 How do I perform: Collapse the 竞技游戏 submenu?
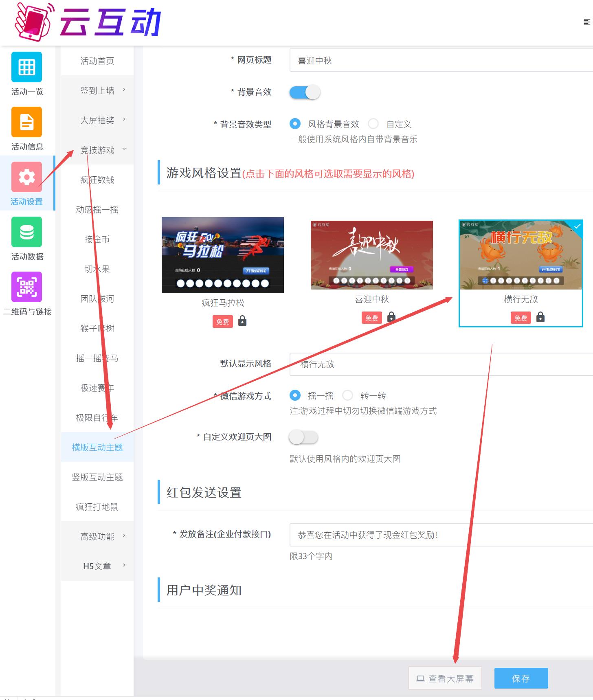[x=97, y=150]
